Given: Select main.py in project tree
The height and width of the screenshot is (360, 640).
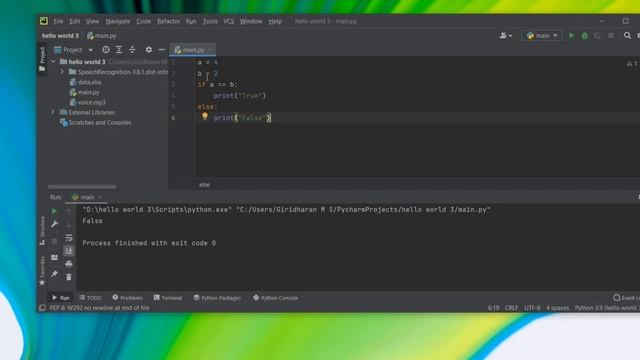Looking at the screenshot, I should point(84,92).
